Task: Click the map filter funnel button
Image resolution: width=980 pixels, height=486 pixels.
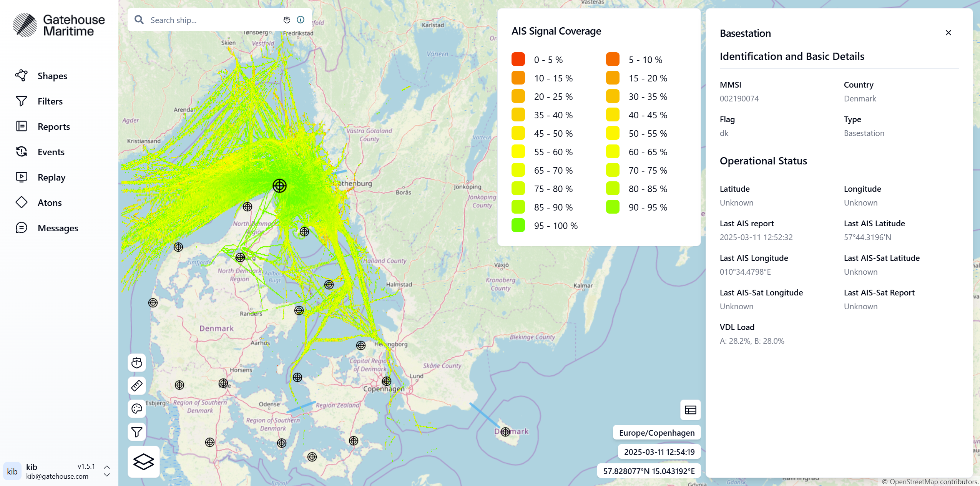Action: [137, 432]
